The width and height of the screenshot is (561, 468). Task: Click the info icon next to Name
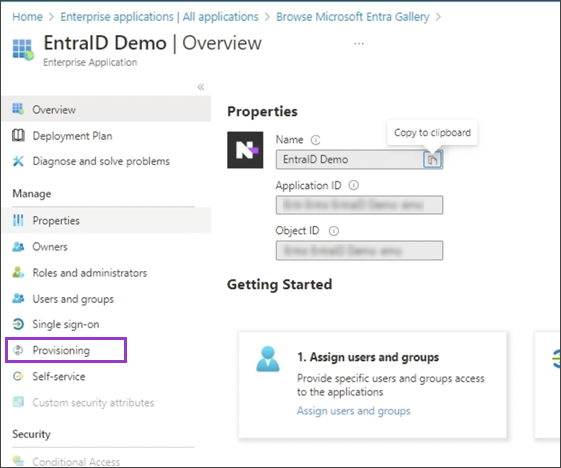click(315, 140)
